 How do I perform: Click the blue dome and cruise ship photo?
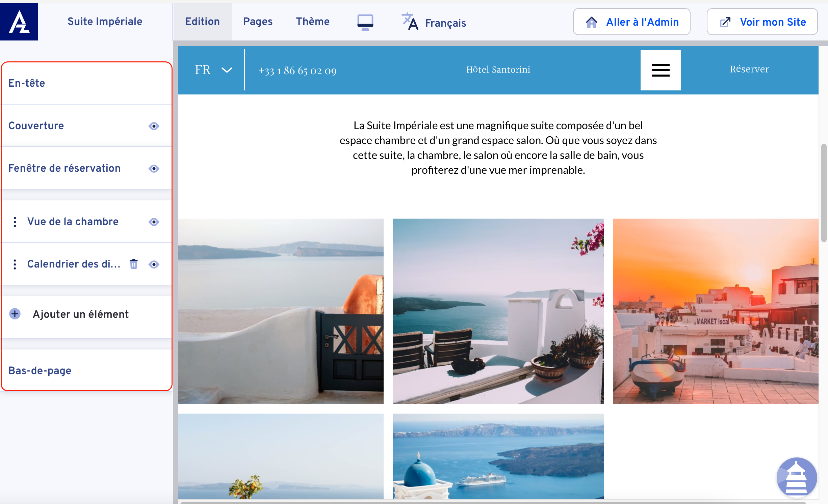tap(498, 456)
